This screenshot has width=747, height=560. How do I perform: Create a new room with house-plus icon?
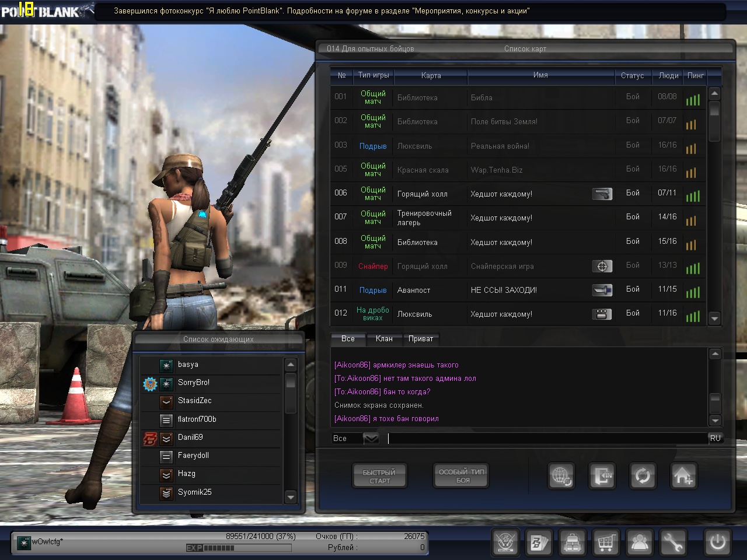pos(683,477)
